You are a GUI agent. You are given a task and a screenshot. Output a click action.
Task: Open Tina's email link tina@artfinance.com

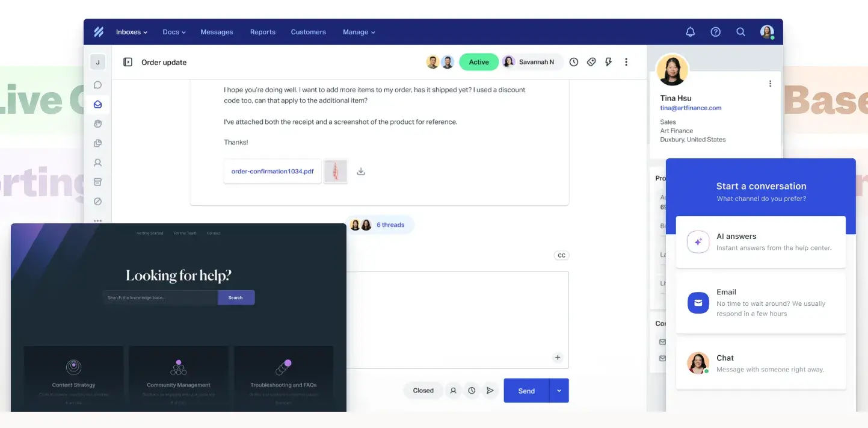(691, 108)
